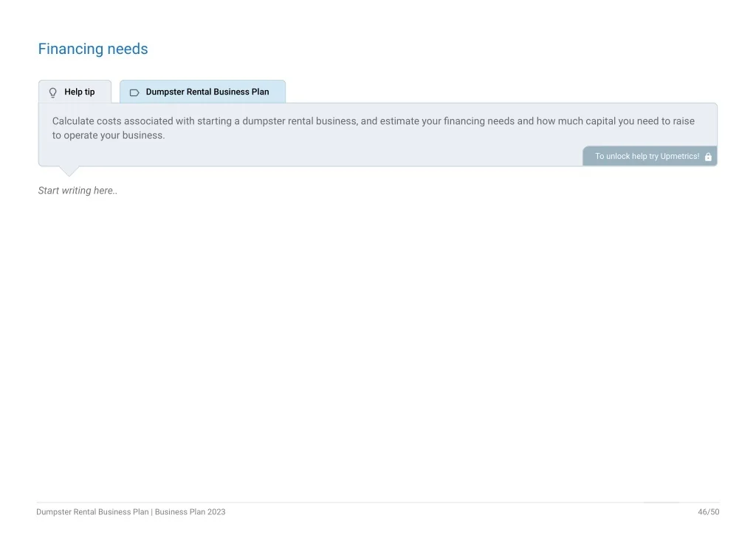
Task: Click the word 'capital' in help paragraph
Action: pos(600,121)
